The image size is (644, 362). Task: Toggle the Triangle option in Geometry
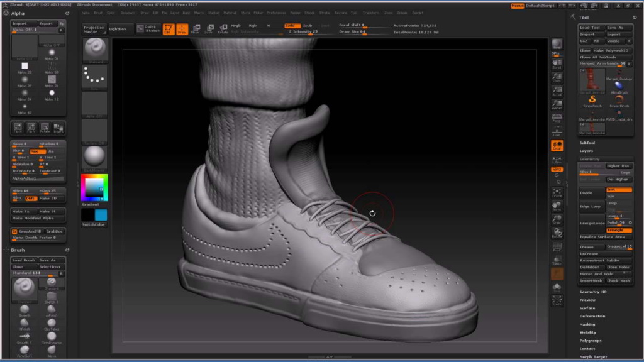point(619,230)
